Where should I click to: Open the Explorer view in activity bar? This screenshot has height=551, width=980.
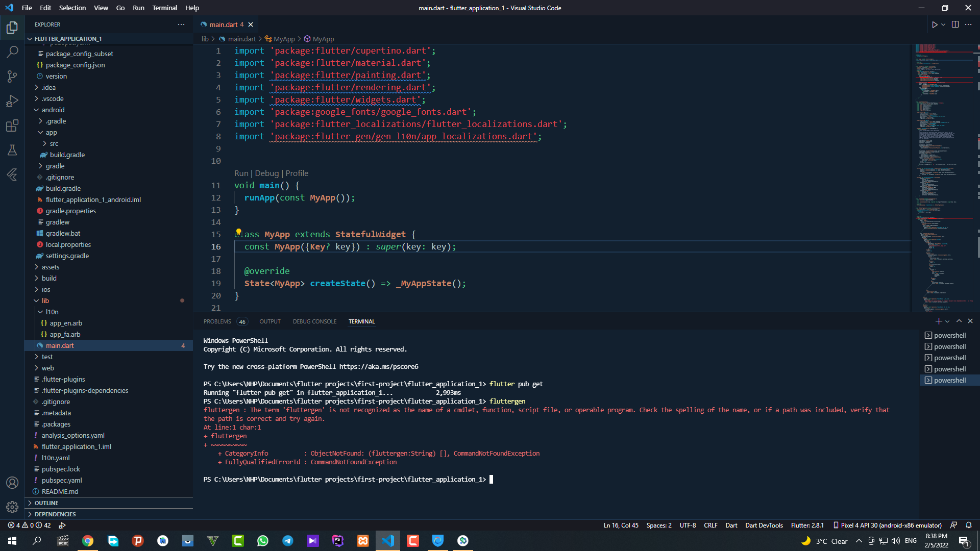coord(12,27)
